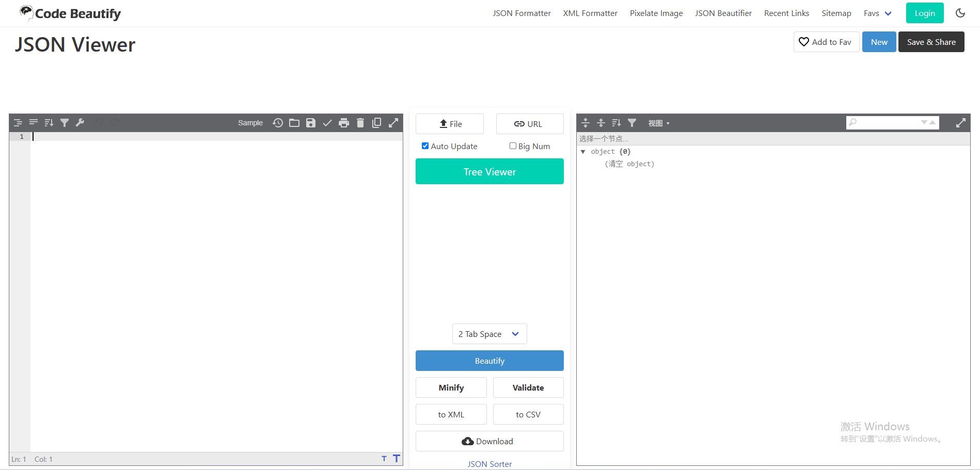Image resolution: width=980 pixels, height=470 pixels.
Task: Click the Upload File button
Action: tap(450, 124)
